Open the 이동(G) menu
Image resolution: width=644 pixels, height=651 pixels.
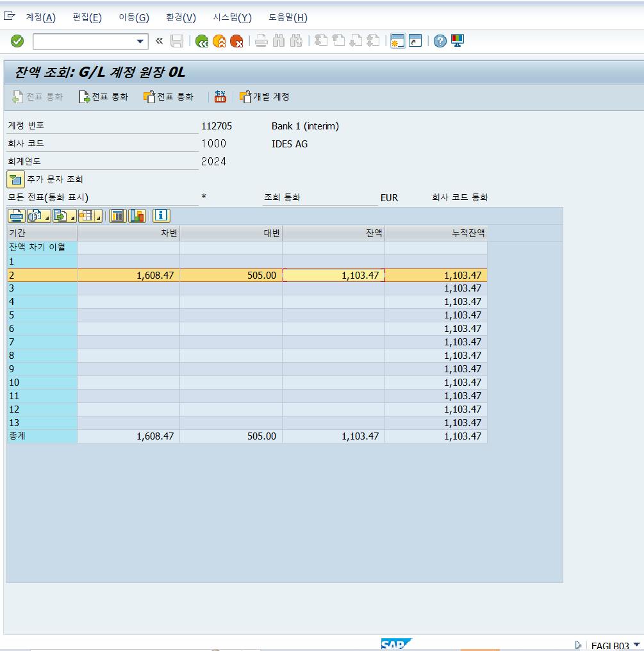click(134, 17)
